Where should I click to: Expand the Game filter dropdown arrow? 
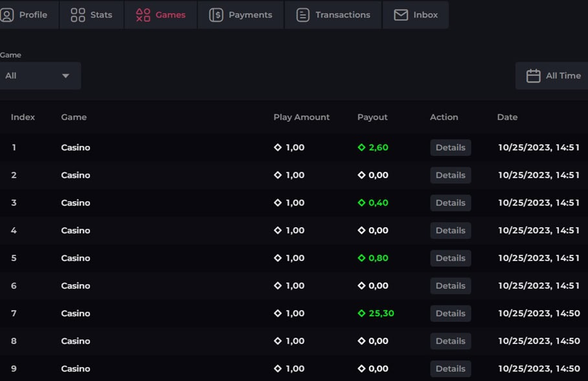tap(65, 76)
